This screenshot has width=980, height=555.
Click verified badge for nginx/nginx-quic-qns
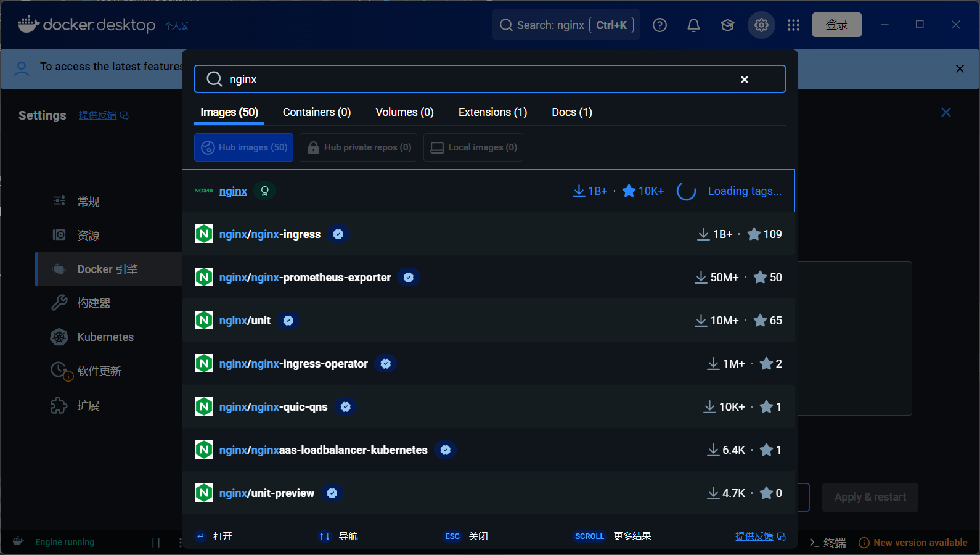pos(345,407)
